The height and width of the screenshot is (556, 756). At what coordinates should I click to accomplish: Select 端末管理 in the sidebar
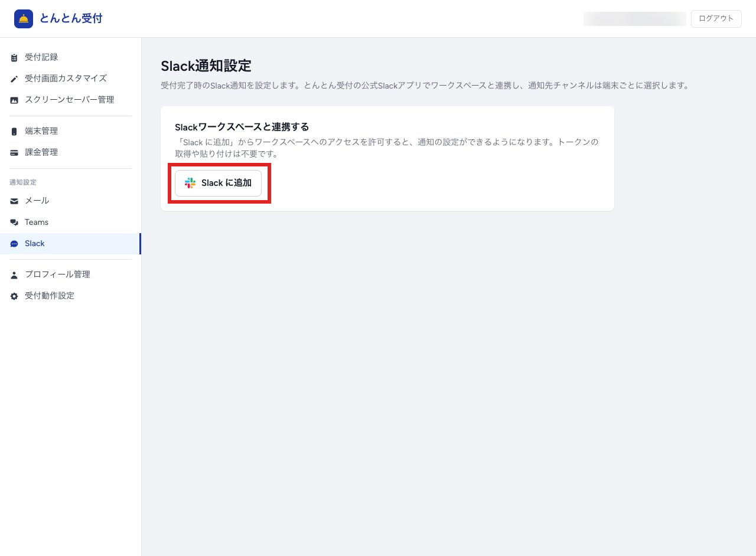pyautogui.click(x=70, y=131)
